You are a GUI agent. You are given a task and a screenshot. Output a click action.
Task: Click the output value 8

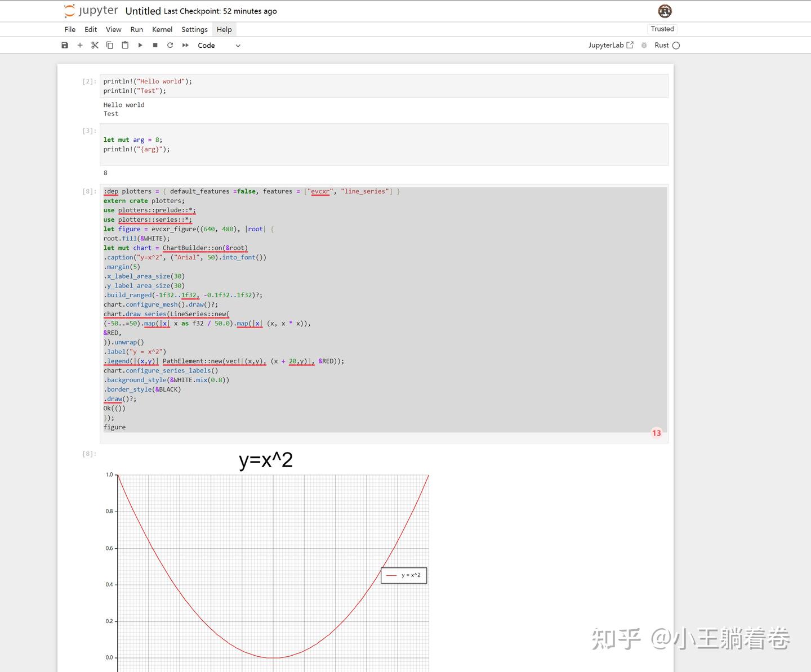pyautogui.click(x=105, y=173)
